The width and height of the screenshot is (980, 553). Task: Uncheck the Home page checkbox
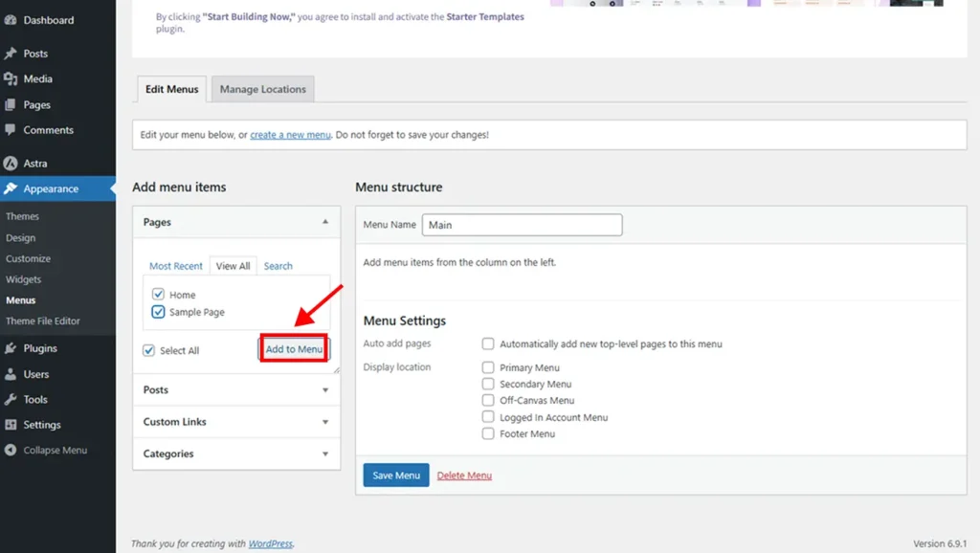[x=158, y=294]
